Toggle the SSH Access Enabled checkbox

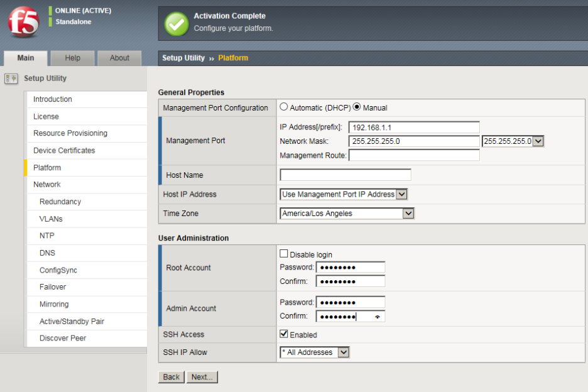284,334
